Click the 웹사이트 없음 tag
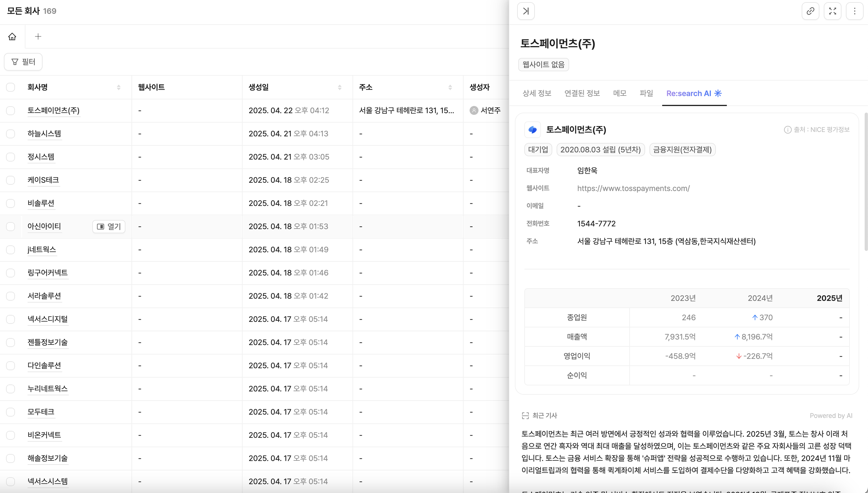Image resolution: width=868 pixels, height=493 pixels. 543,65
